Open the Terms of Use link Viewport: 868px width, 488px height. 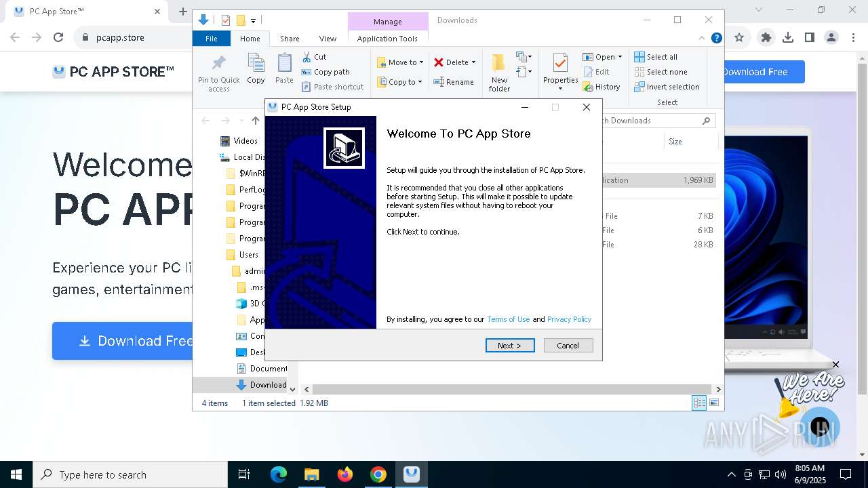(508, 319)
